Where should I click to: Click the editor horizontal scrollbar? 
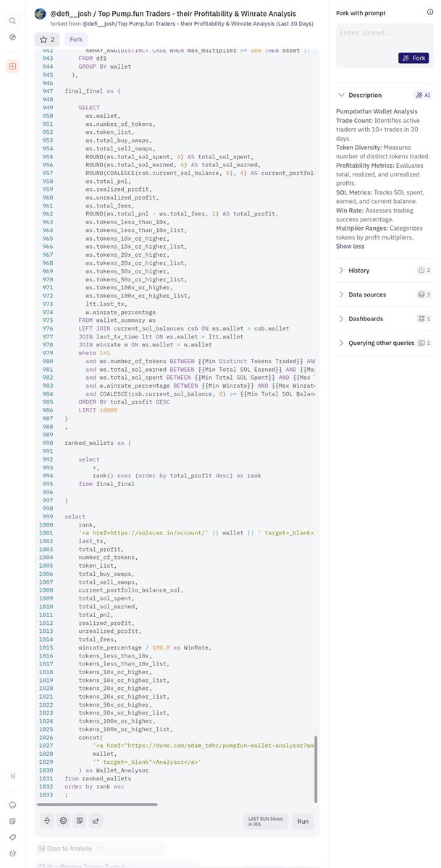point(97,804)
